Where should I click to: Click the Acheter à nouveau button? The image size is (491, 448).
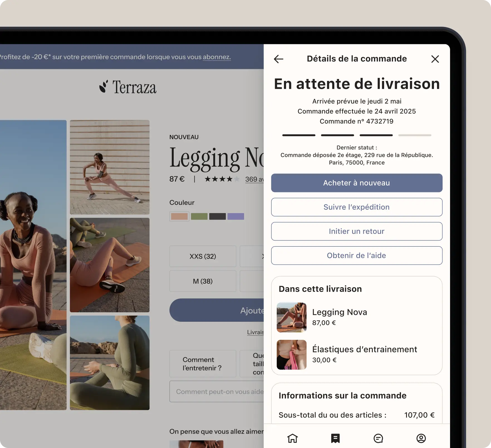tap(357, 183)
